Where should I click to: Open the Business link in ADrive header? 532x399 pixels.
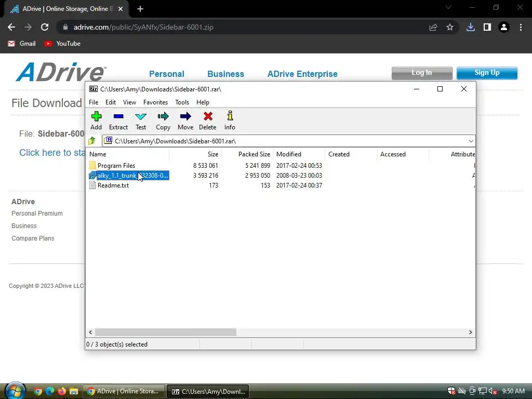coord(225,74)
